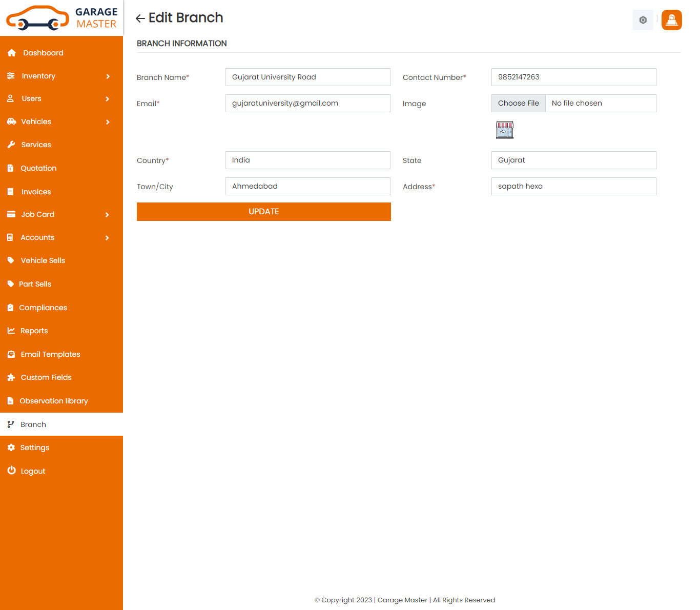Expand the Vehicles submenu arrow

[108, 122]
